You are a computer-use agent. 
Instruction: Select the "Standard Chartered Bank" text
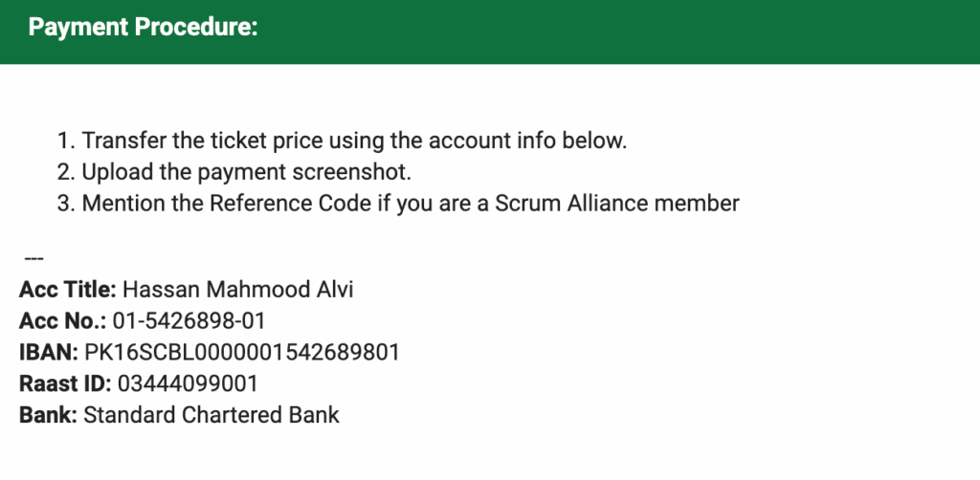pyautogui.click(x=212, y=416)
